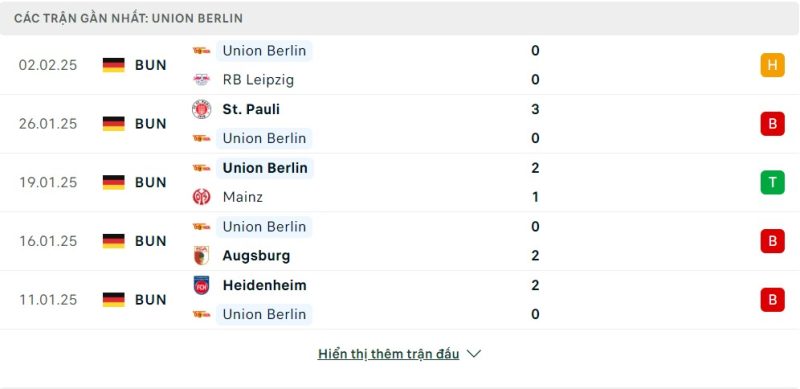Click red B badge for St. Pauli match
Image resolution: width=800 pixels, height=389 pixels.
[772, 124]
